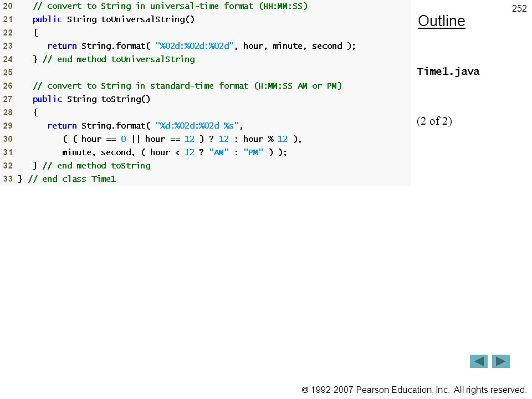Click the end class Time1 comment
532x399 pixels.
[72, 179]
